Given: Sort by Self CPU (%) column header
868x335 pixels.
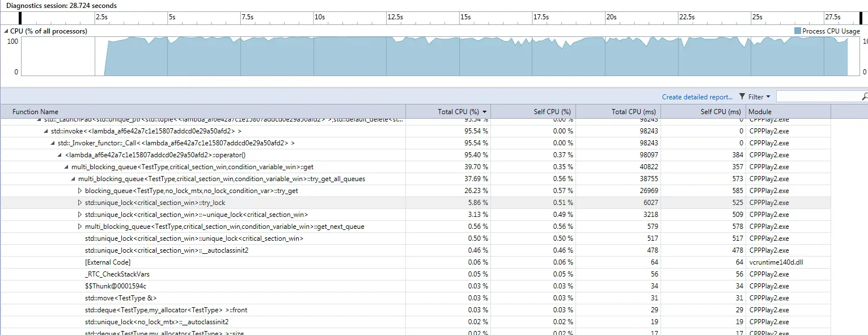Looking at the screenshot, I should coord(533,112).
